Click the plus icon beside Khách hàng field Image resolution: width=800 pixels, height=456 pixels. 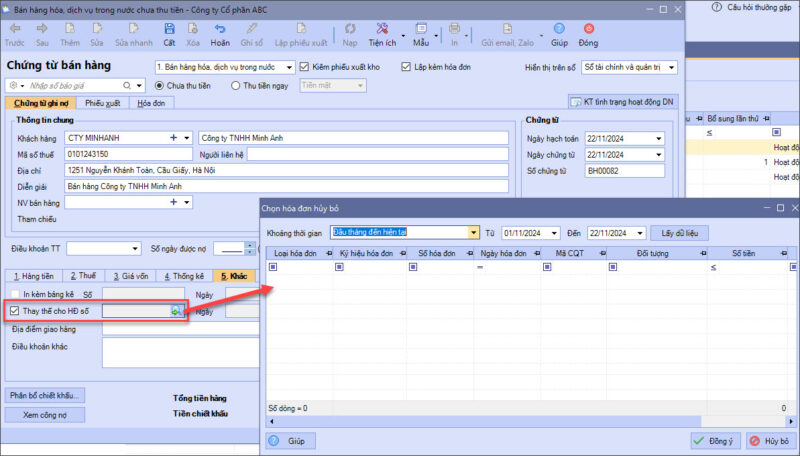(173, 138)
